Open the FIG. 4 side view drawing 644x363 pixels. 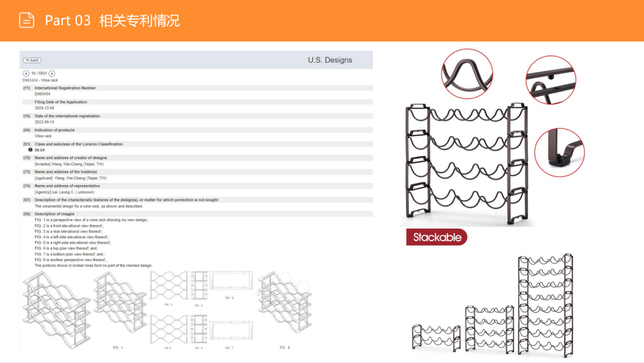(x=199, y=285)
